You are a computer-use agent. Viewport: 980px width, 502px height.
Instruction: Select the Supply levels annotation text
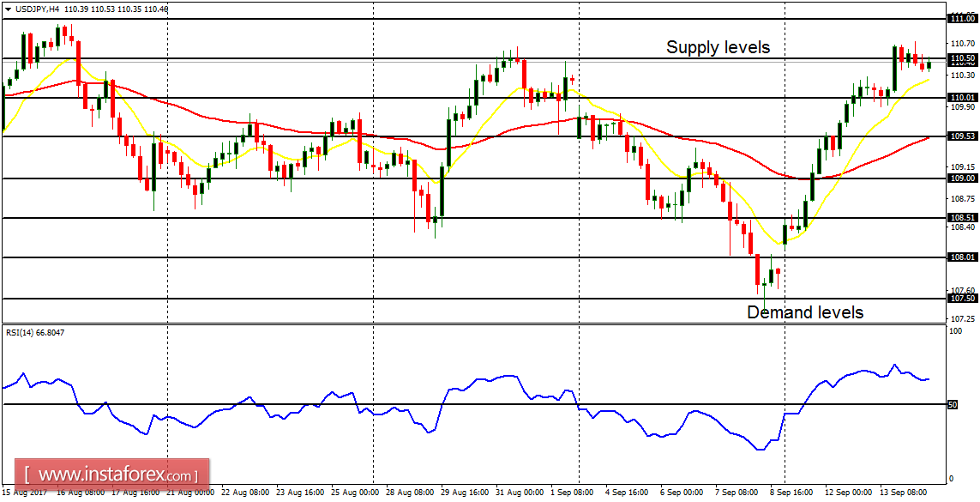click(718, 47)
